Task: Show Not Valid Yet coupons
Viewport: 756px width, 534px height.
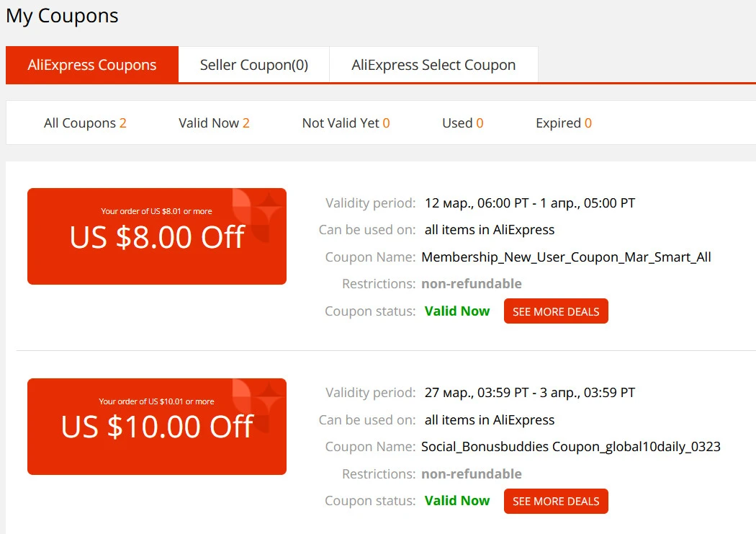Action: pos(346,123)
